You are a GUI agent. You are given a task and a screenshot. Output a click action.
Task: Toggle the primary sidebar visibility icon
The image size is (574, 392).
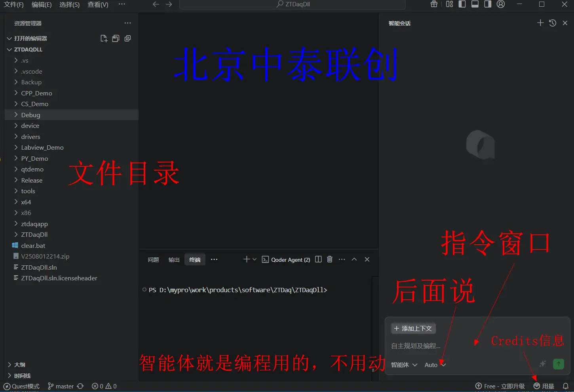462,4
